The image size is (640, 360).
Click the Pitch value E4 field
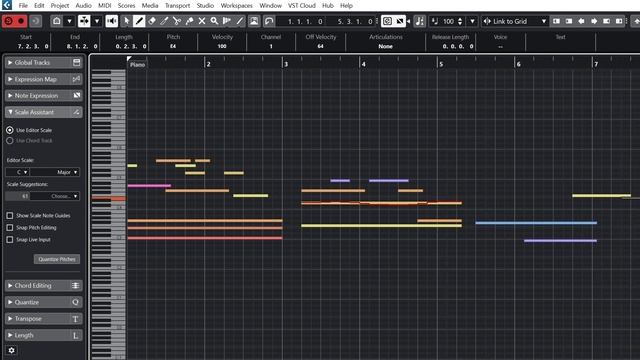pyautogui.click(x=173, y=46)
